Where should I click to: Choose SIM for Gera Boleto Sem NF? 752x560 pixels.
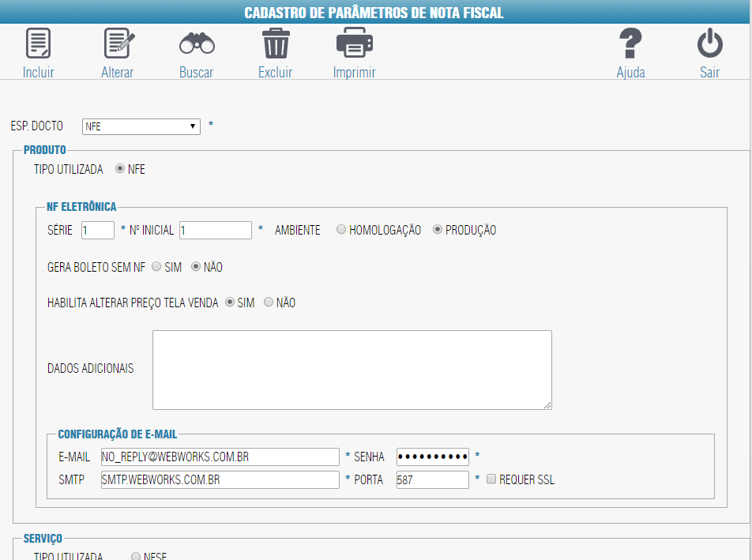156,266
